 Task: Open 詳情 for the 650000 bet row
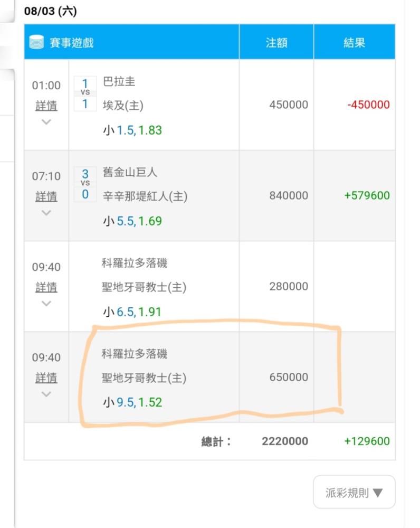tap(46, 378)
